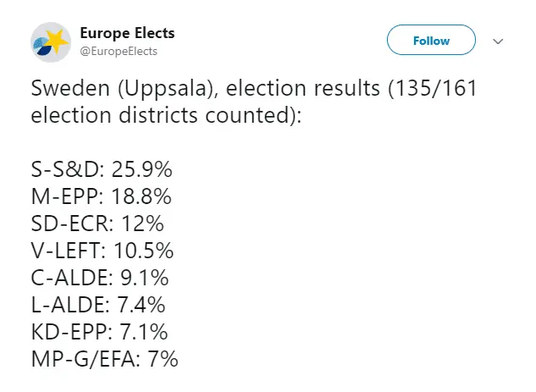The width and height of the screenshot is (536, 392).
Task: Click the KD-EPP: 7.1% result line
Action: tap(99, 331)
